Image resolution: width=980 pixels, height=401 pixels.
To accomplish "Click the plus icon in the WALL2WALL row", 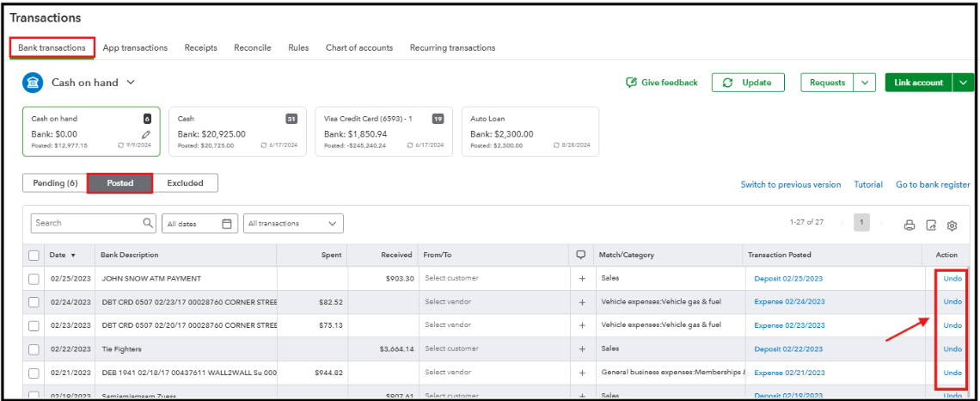I will coord(582,373).
